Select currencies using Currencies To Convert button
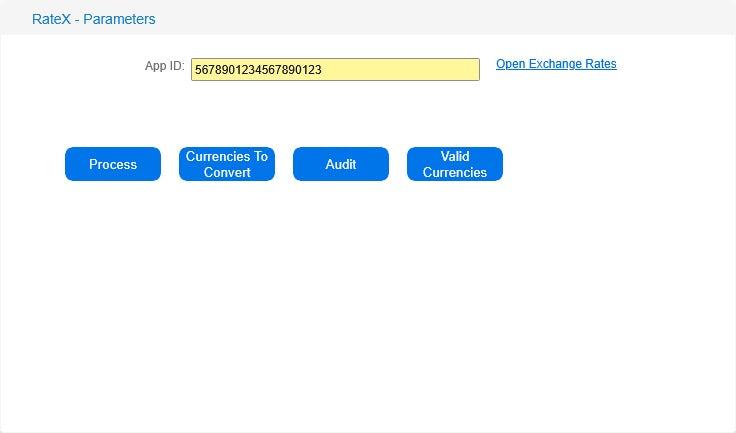 (x=227, y=164)
